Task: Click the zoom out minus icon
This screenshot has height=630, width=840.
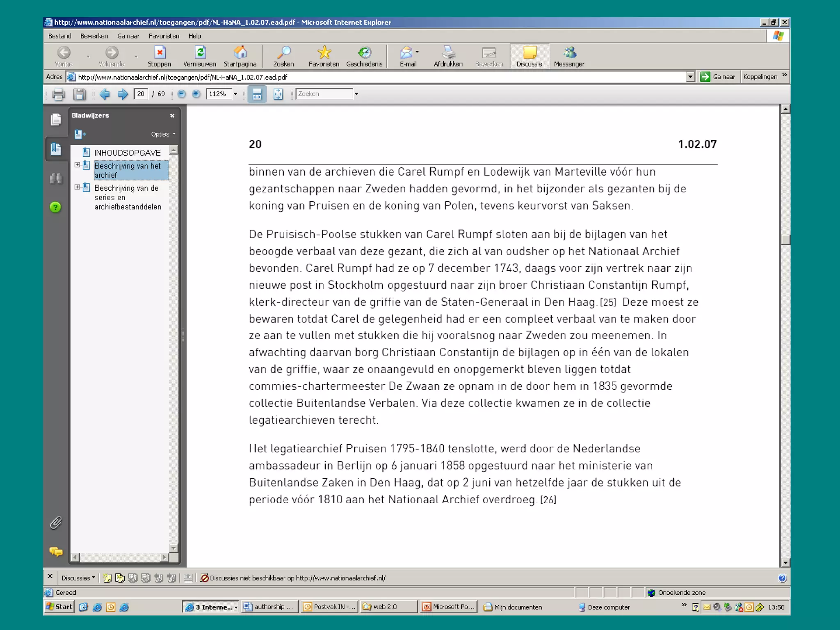Action: coord(181,94)
